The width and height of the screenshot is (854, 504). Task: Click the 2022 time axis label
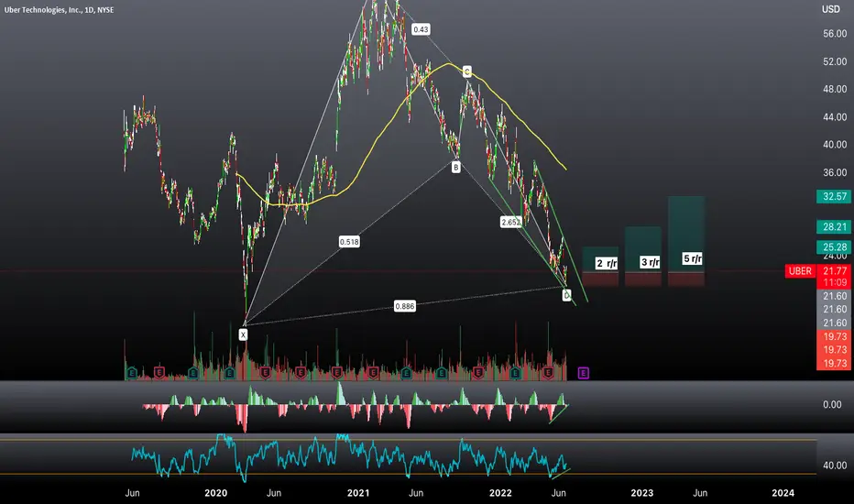point(500,493)
